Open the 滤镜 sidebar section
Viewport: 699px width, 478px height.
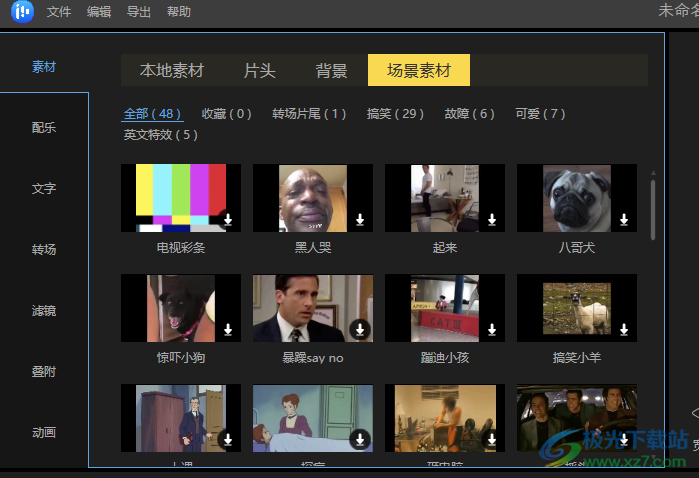click(44, 310)
